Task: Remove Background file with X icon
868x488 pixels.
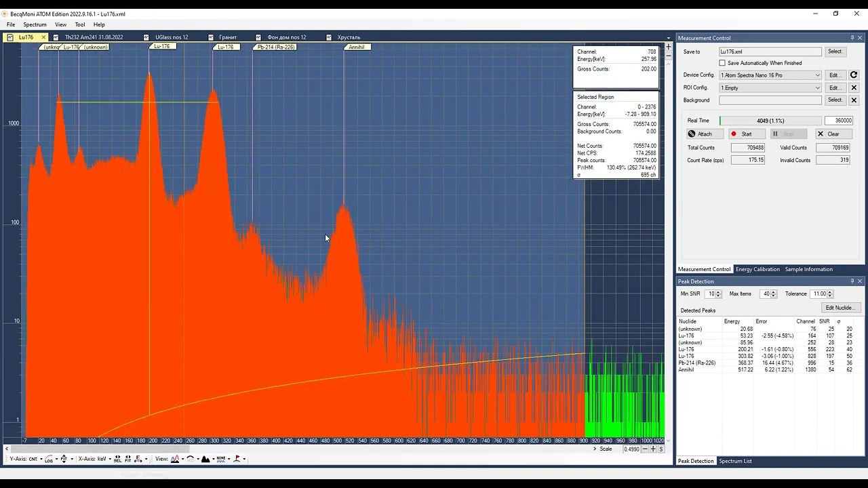Action: (x=854, y=100)
